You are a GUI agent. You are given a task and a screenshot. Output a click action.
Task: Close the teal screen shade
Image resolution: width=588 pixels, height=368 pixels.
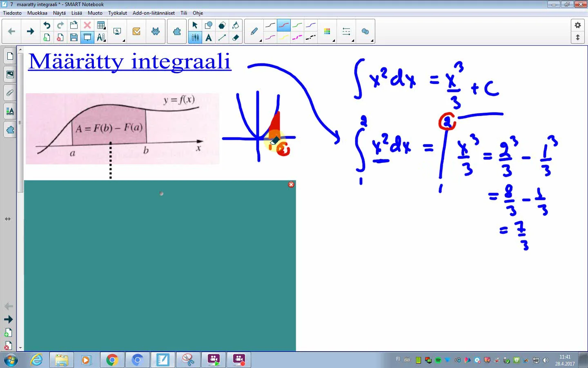(x=291, y=184)
